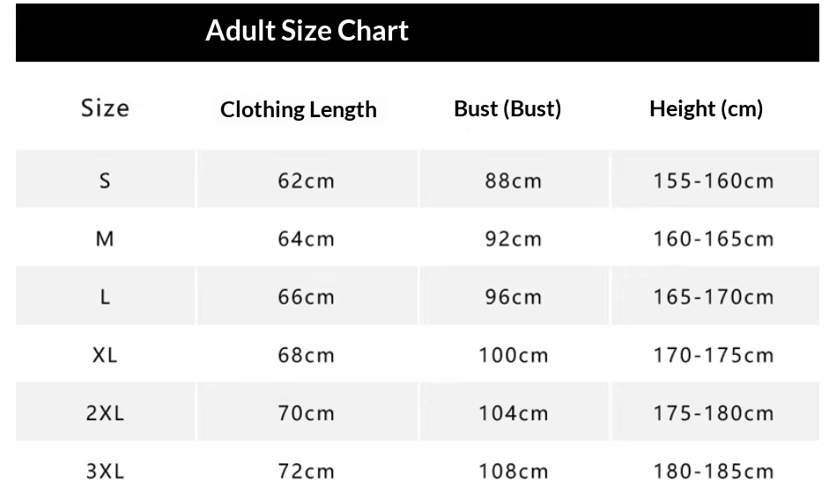Click the 170-175cm height cell
This screenshot has height=504, width=829.
pos(713,355)
